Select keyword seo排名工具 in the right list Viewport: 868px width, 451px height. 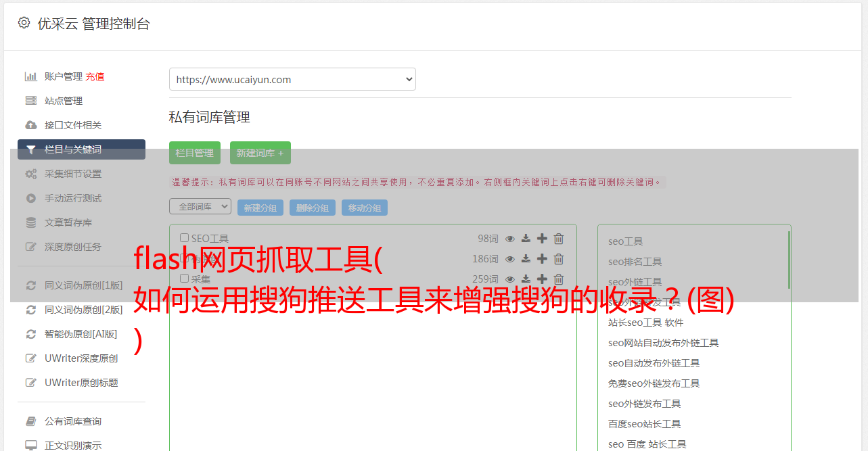[x=635, y=262]
